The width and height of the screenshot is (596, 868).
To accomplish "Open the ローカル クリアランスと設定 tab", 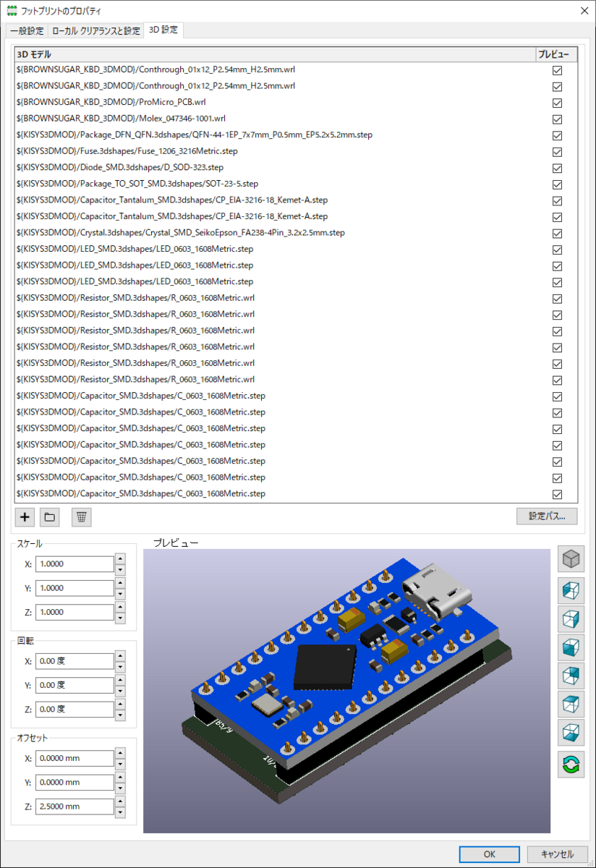I will click(94, 31).
